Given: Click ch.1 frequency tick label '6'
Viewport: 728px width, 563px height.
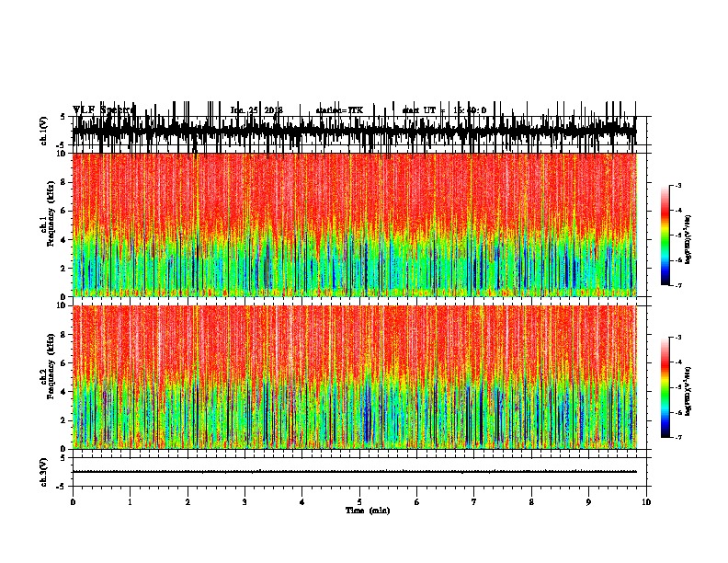Looking at the screenshot, I should click(x=64, y=212).
